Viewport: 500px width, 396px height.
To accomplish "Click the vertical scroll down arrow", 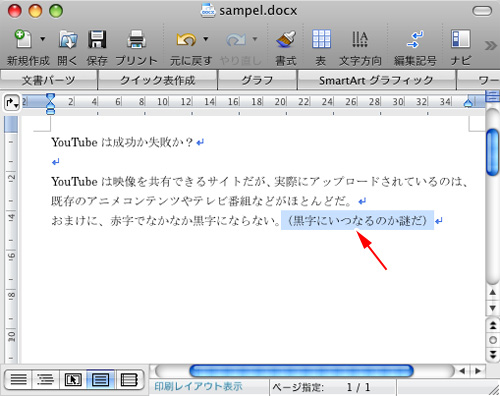I will point(492,308).
